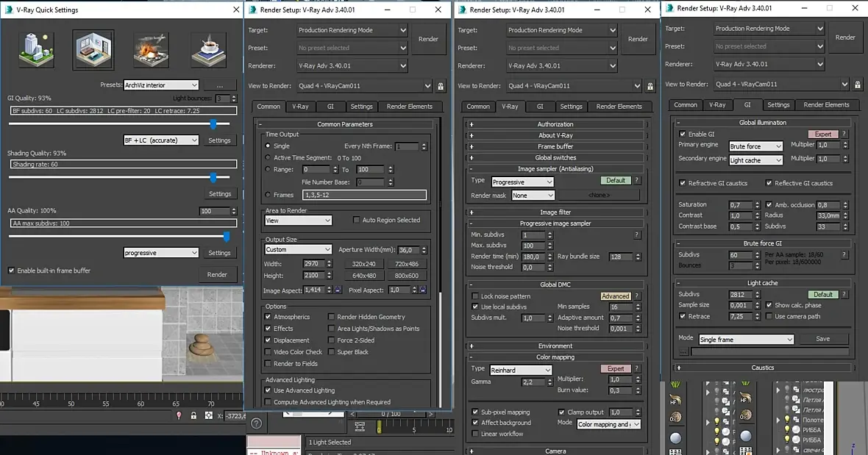Open the Image sampler Type dropdown

pos(522,182)
